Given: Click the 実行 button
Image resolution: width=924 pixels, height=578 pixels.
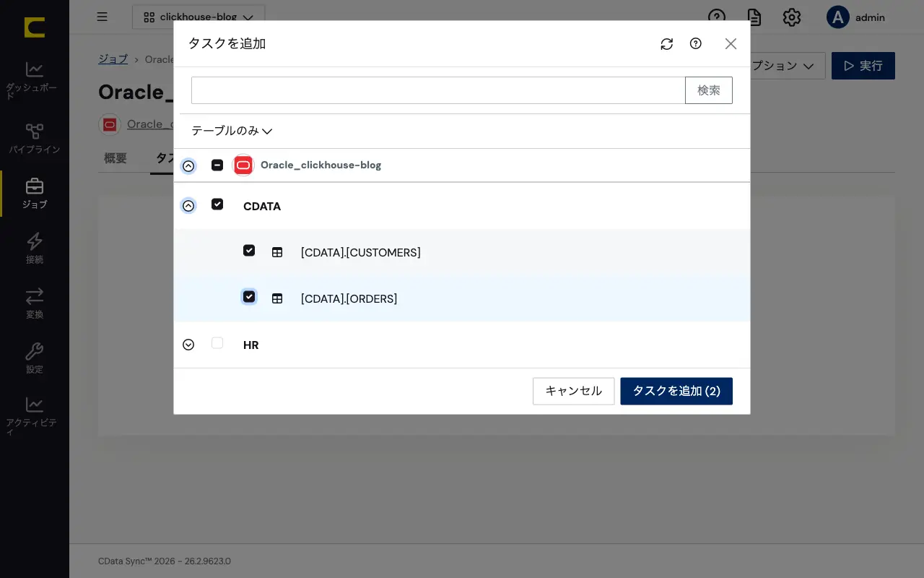Looking at the screenshot, I should 863,66.
